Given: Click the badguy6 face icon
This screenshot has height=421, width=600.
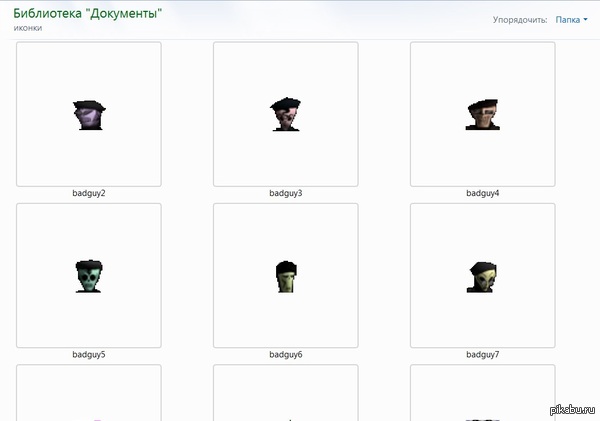Looking at the screenshot, I should point(286,276).
